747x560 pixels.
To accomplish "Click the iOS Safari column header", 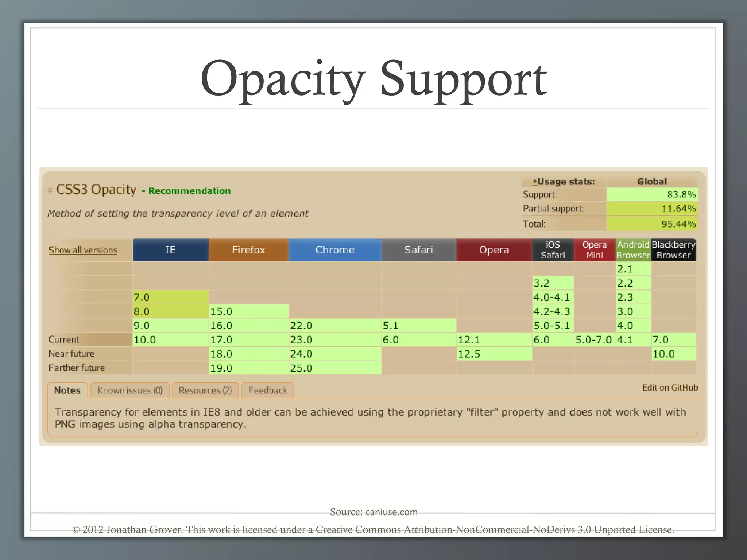I will (x=553, y=250).
